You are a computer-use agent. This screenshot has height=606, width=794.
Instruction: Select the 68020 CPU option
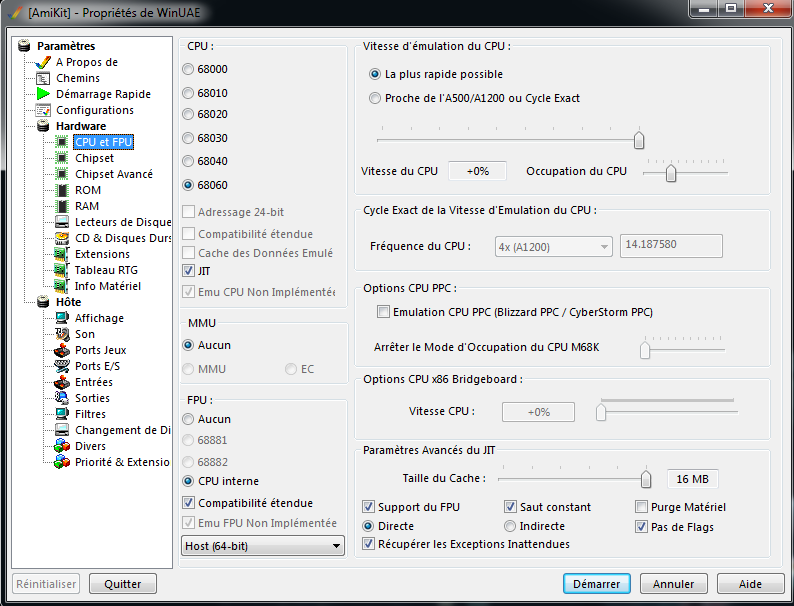pyautogui.click(x=188, y=114)
